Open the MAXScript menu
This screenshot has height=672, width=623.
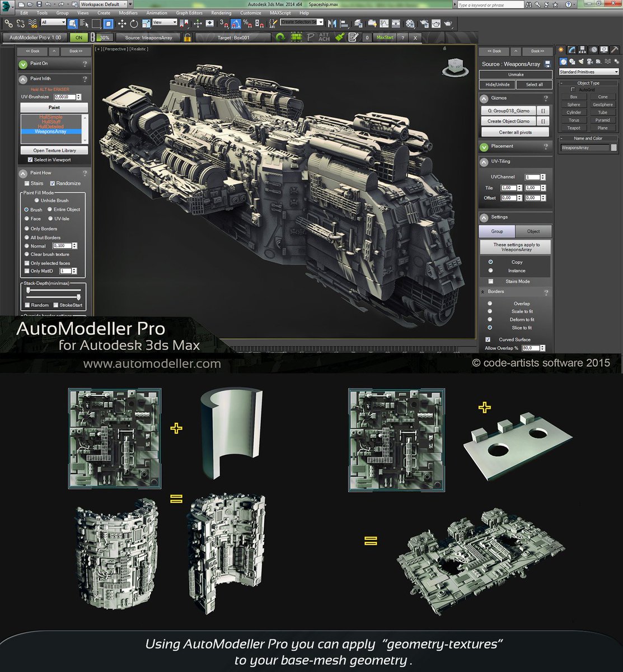280,13
